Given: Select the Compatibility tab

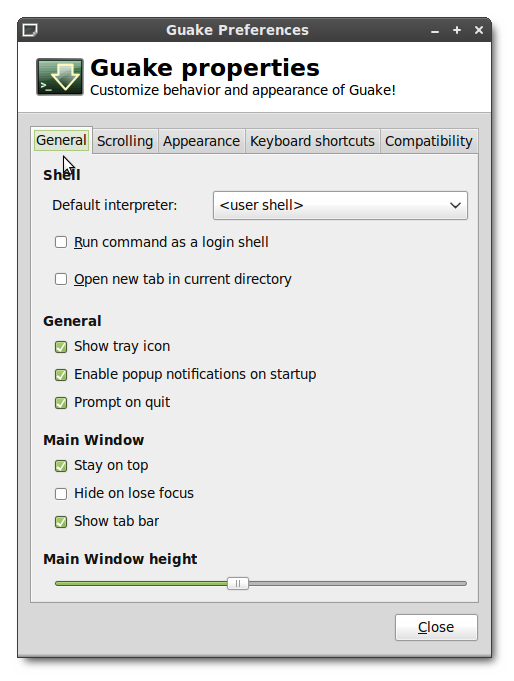Looking at the screenshot, I should (429, 141).
